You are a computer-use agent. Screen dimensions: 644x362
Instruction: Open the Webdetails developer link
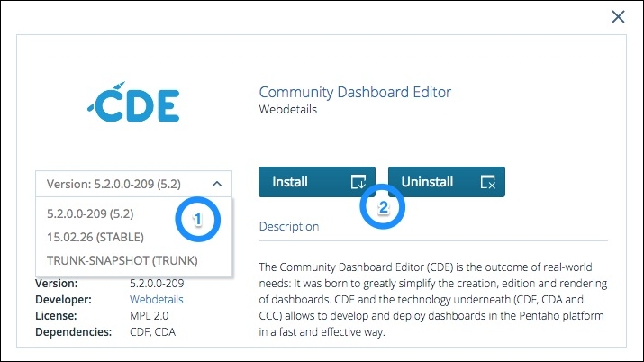[x=157, y=300]
